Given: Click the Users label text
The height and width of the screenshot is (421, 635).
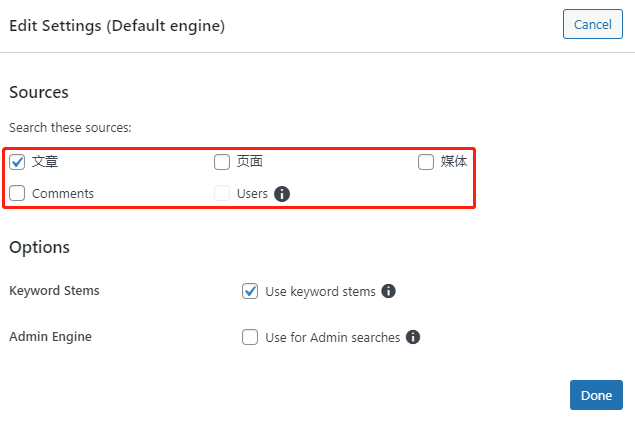Looking at the screenshot, I should pos(252,193).
